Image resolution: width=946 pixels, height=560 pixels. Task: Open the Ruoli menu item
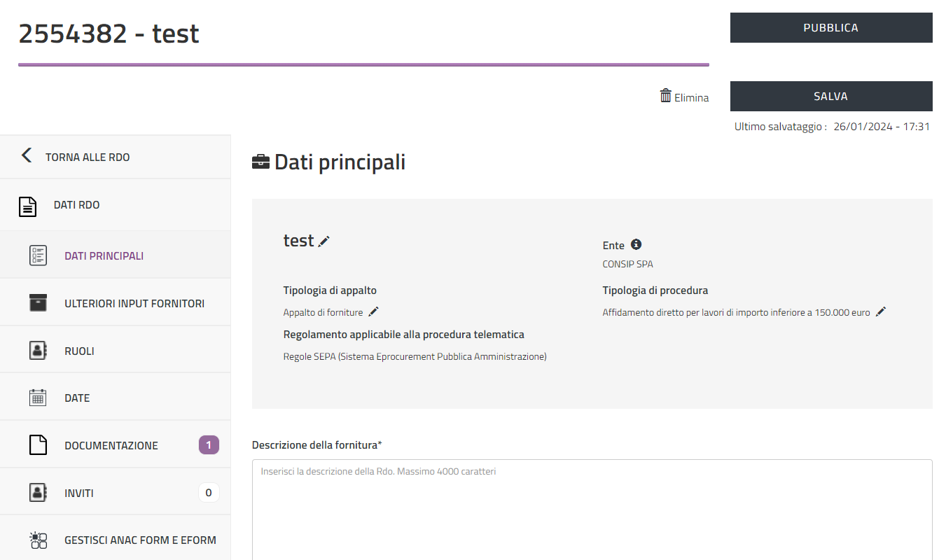pos(79,351)
